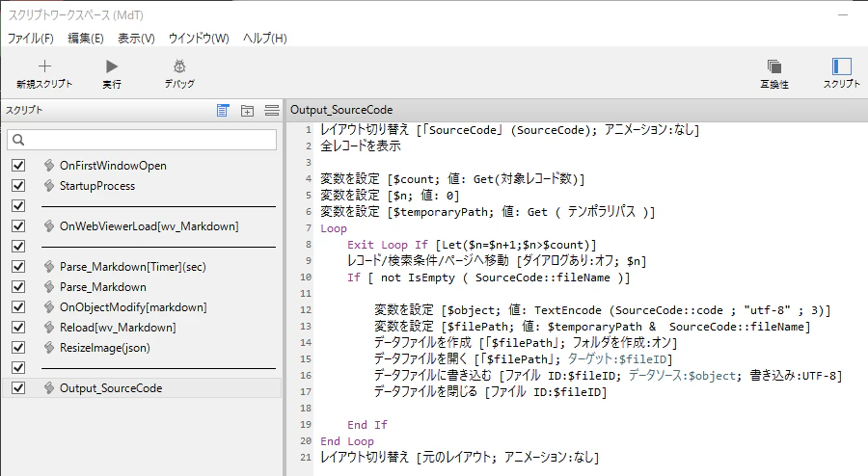This screenshot has height=476, width=868.
Task: Click script icon beside OnWebViewerLoad[wv_Markdown]
Action: tap(49, 226)
